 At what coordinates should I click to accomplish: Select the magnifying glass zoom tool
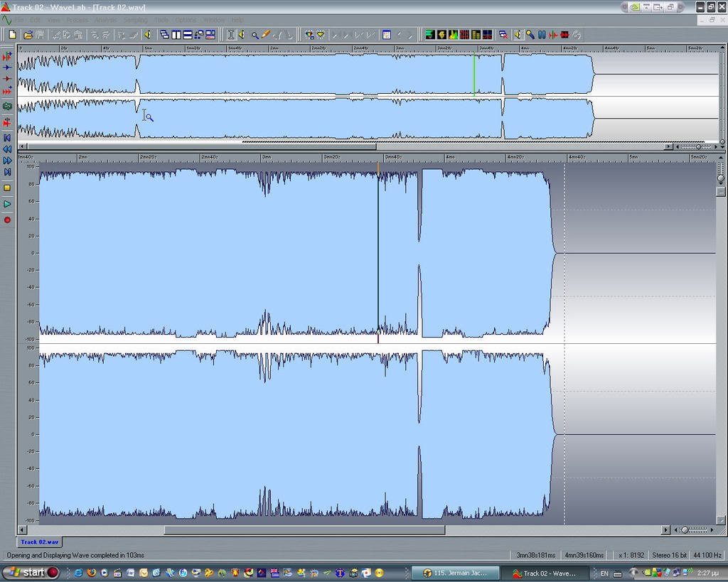pos(255,34)
